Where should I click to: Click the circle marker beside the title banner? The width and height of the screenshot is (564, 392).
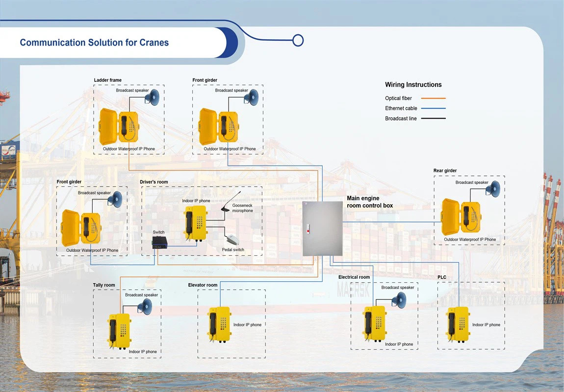[298, 40]
